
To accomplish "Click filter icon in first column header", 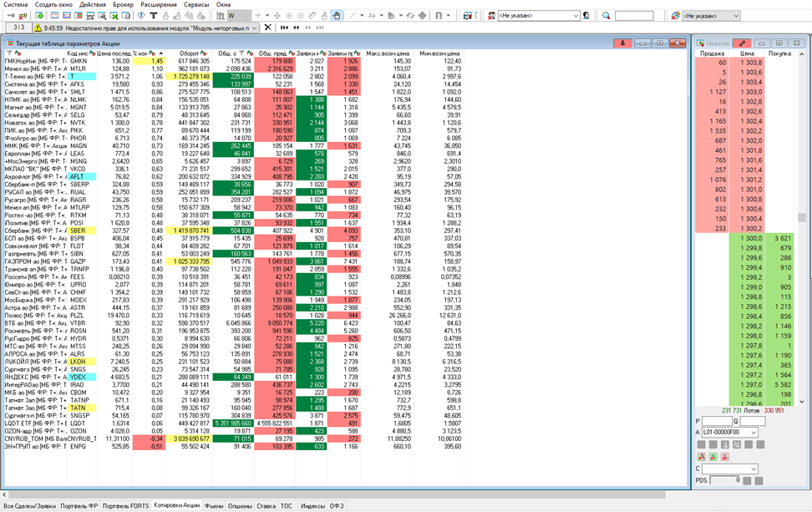I will coord(9,53).
